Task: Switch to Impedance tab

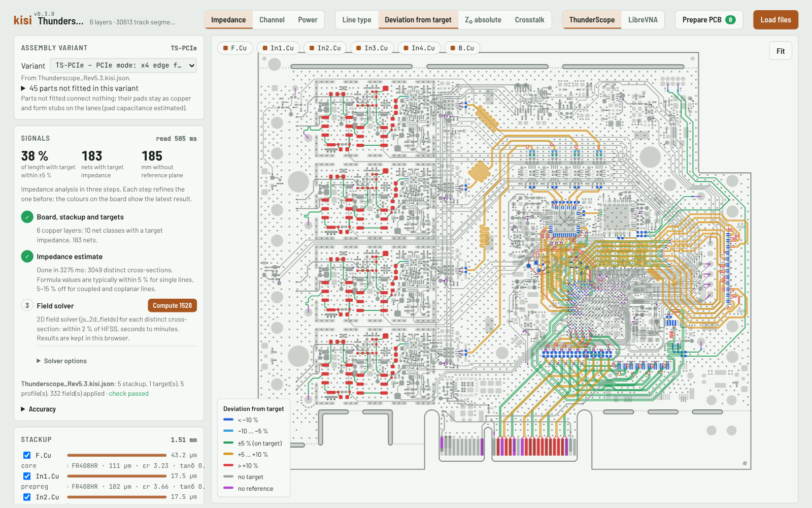Action: 228,20
